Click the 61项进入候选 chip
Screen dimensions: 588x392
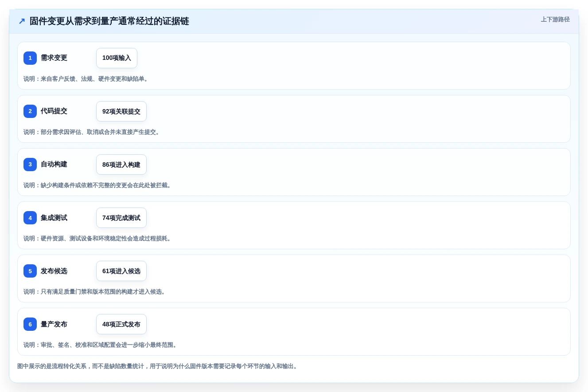pos(121,271)
